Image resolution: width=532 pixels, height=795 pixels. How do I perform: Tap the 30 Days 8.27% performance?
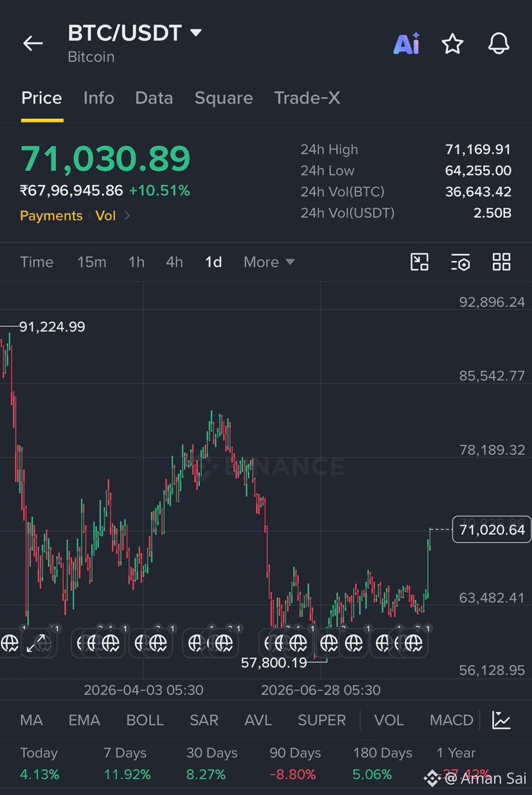point(212,764)
